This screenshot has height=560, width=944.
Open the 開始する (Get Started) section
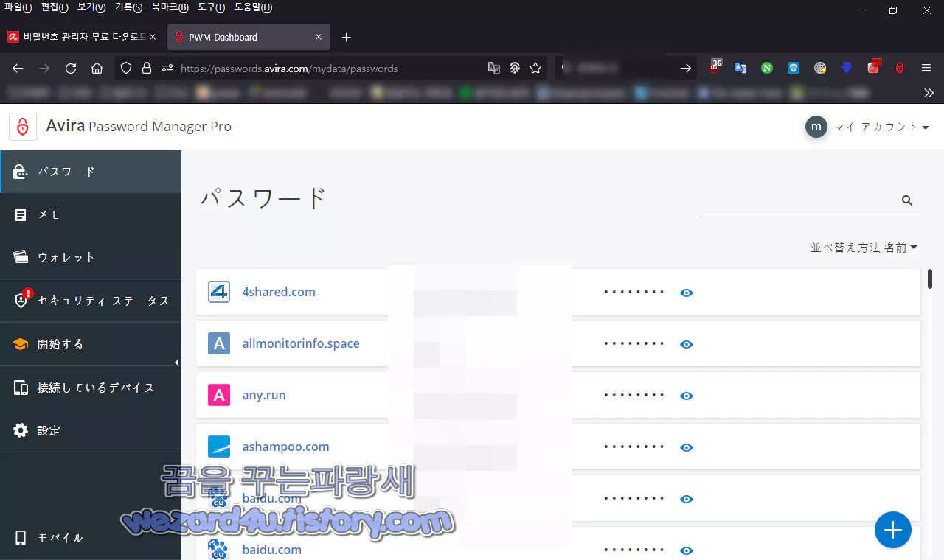(x=59, y=343)
